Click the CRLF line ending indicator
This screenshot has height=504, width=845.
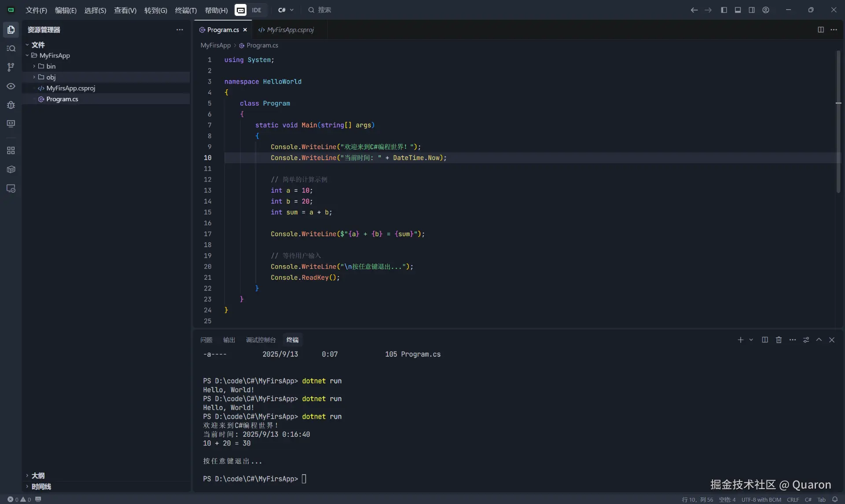coord(793,499)
